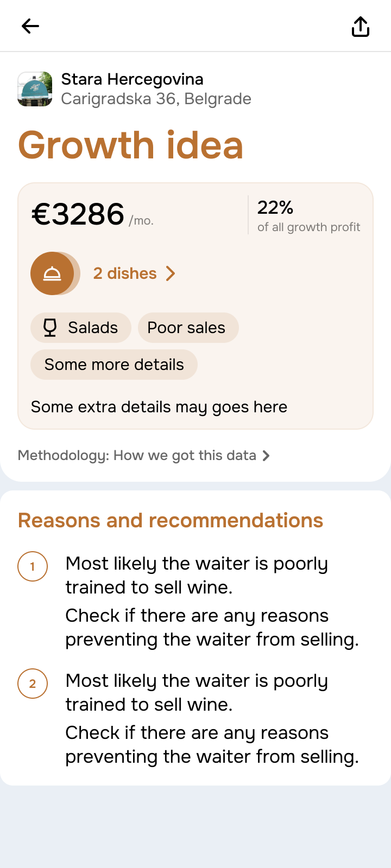This screenshot has width=391, height=868.
Task: Tap the €3286 monthly profit amount
Action: [x=78, y=214]
